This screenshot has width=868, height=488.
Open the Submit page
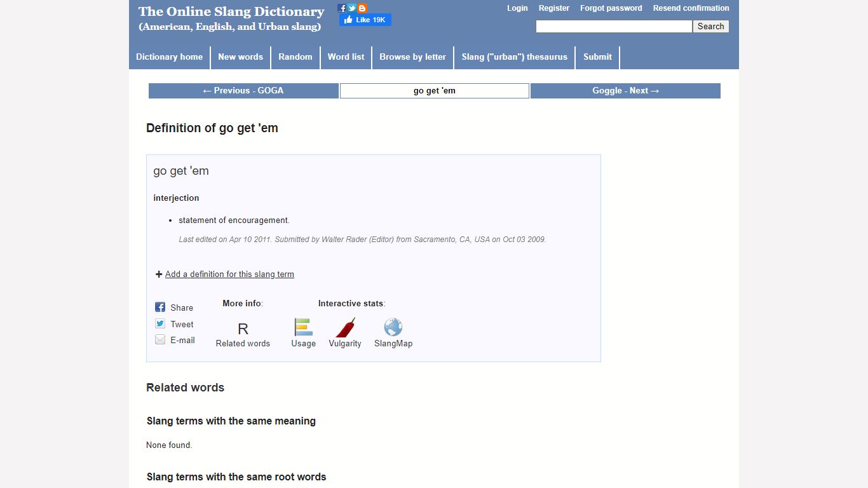pyautogui.click(x=598, y=57)
